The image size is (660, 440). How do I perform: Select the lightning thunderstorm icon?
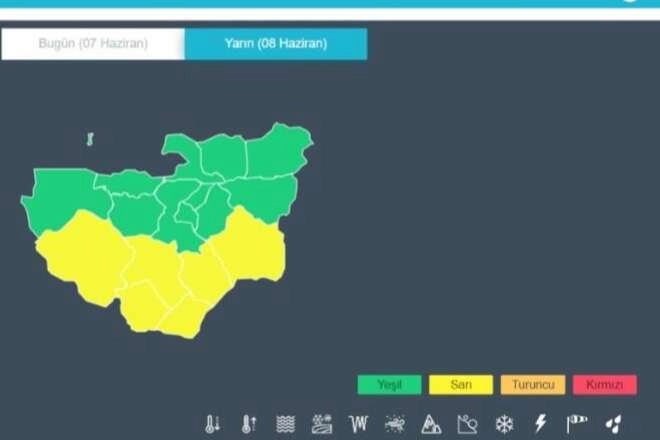click(540, 424)
